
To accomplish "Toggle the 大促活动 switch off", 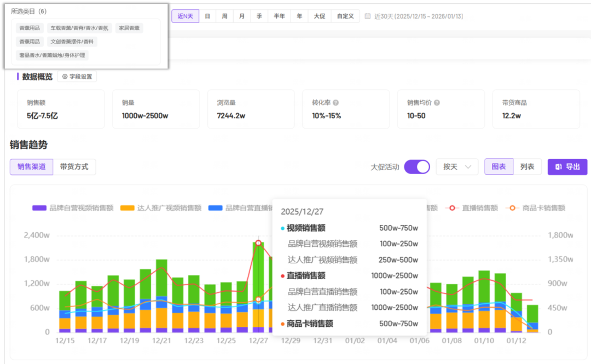I will click(417, 167).
